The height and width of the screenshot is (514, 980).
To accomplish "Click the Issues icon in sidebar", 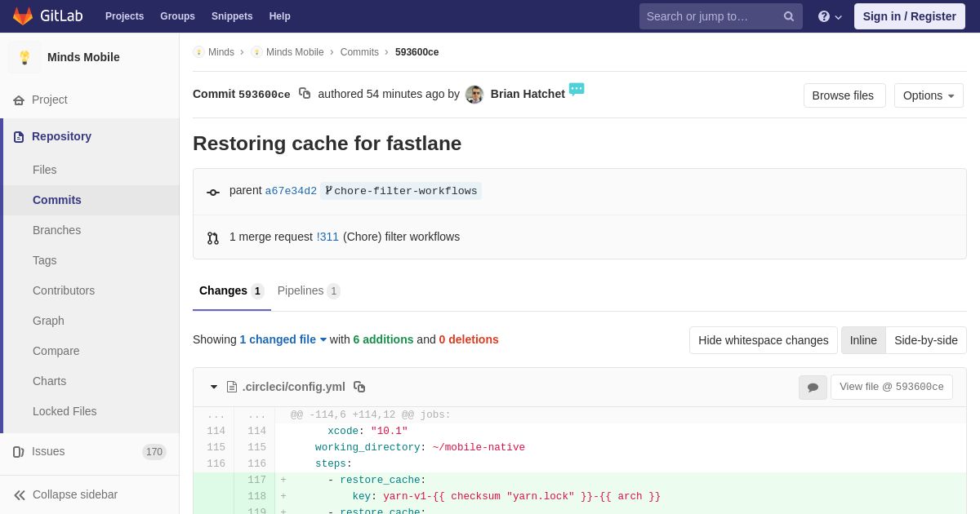I will pyautogui.click(x=19, y=452).
